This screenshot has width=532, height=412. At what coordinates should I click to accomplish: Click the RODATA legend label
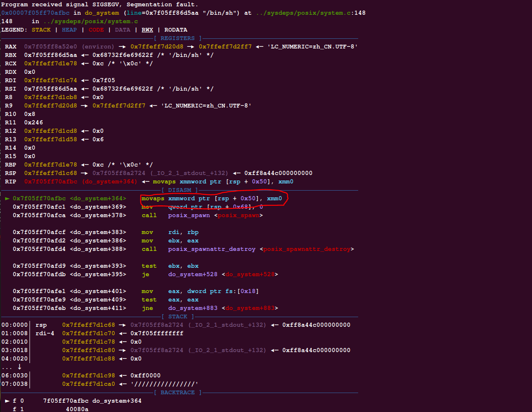176,30
